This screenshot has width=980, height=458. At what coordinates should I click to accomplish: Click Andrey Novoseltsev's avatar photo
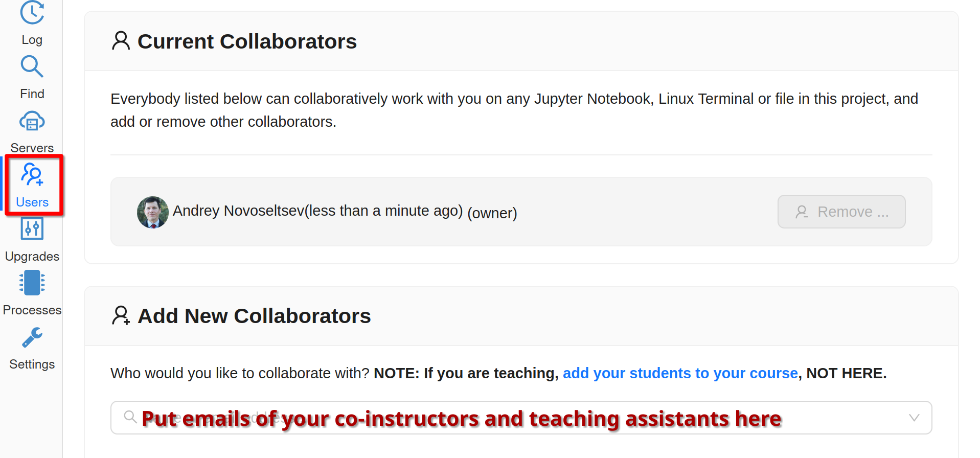(152, 212)
